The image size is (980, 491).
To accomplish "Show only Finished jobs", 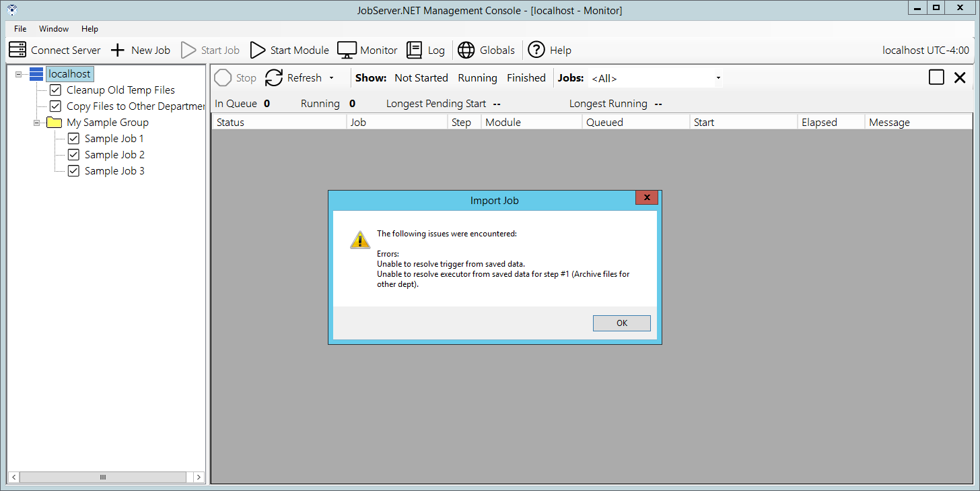I will coord(526,78).
